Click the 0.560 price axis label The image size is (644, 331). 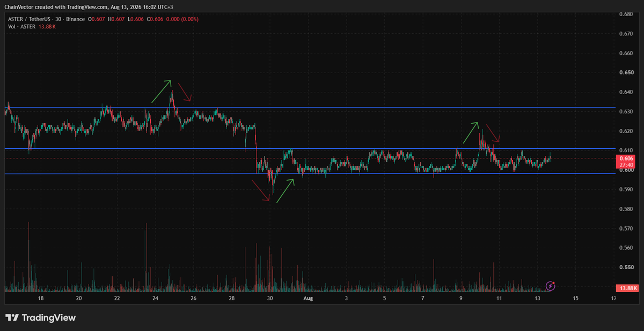tap(626, 248)
